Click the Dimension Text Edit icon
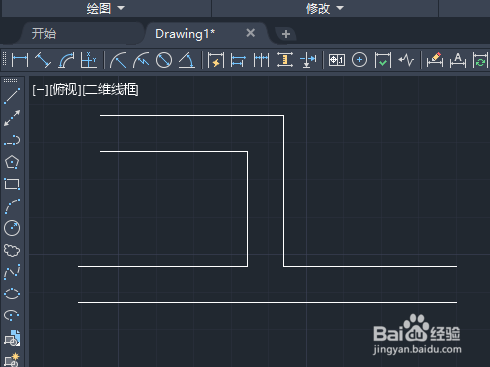490x367 pixels. click(x=458, y=60)
